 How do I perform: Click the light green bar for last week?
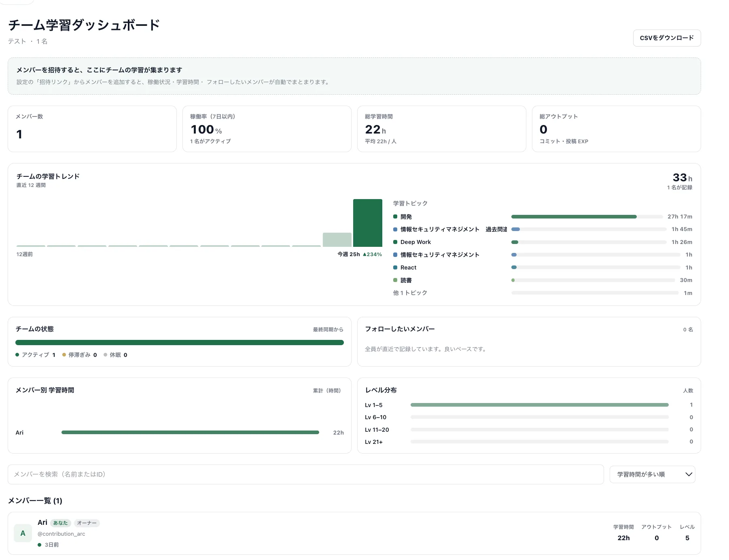337,240
